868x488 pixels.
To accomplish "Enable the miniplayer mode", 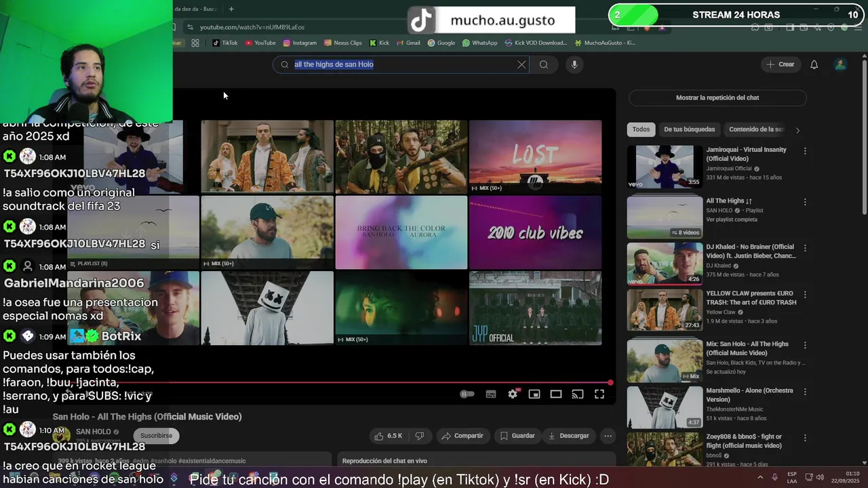I will (x=534, y=394).
